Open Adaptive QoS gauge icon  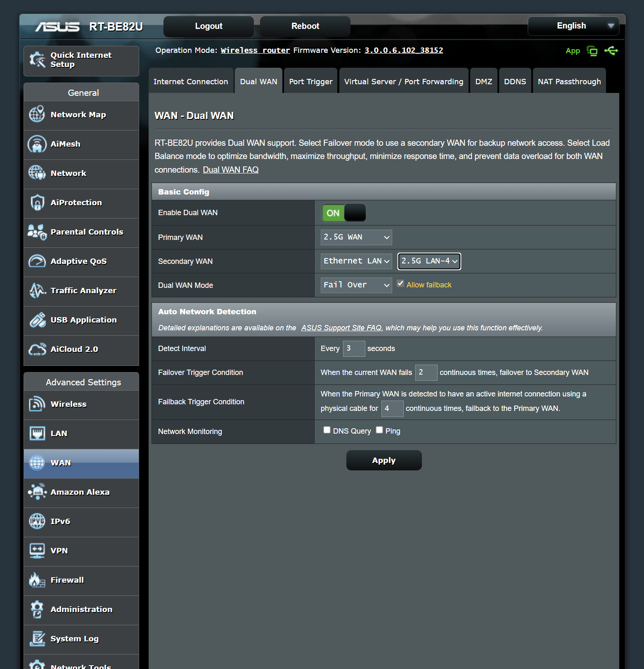pos(37,261)
